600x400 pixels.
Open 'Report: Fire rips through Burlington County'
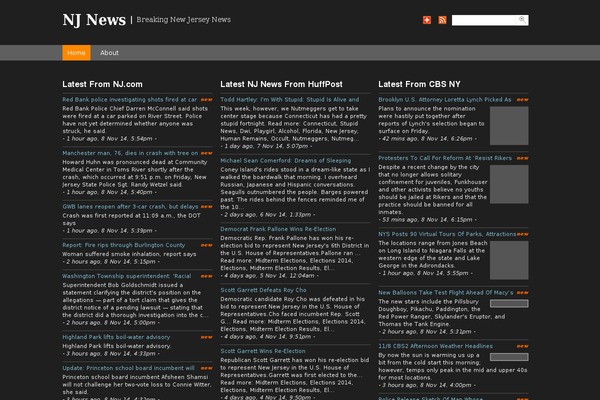tap(124, 245)
